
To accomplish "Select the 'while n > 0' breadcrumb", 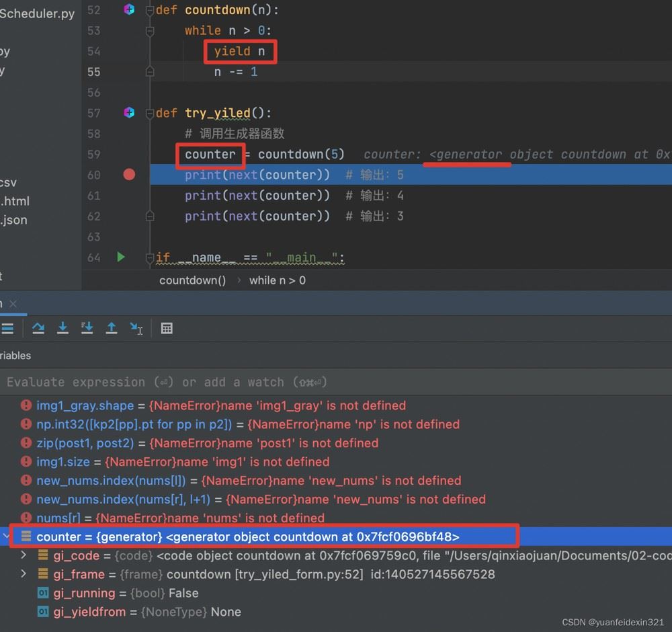I will click(278, 280).
